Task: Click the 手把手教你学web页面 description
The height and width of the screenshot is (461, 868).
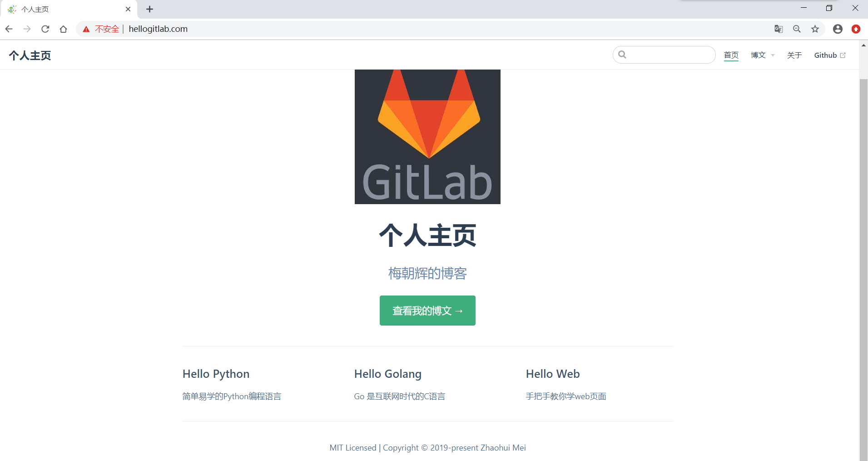Action: [566, 396]
